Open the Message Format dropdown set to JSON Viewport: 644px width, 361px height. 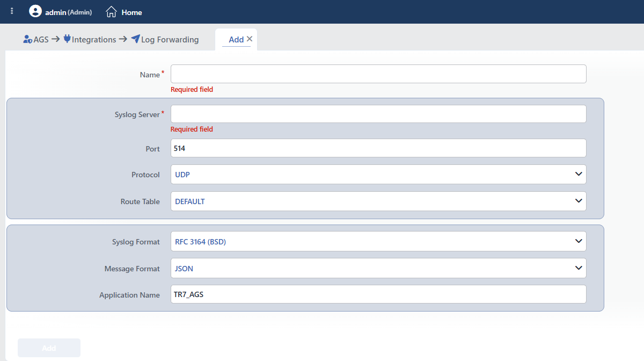point(378,268)
